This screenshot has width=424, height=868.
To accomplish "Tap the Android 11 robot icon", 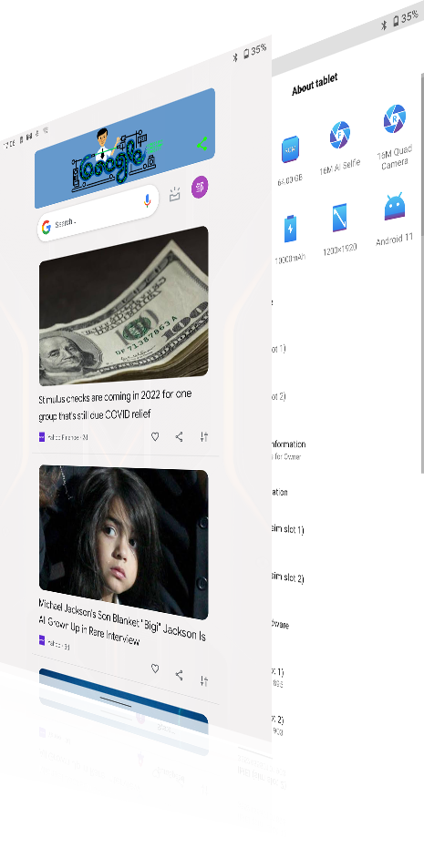I will (x=395, y=207).
